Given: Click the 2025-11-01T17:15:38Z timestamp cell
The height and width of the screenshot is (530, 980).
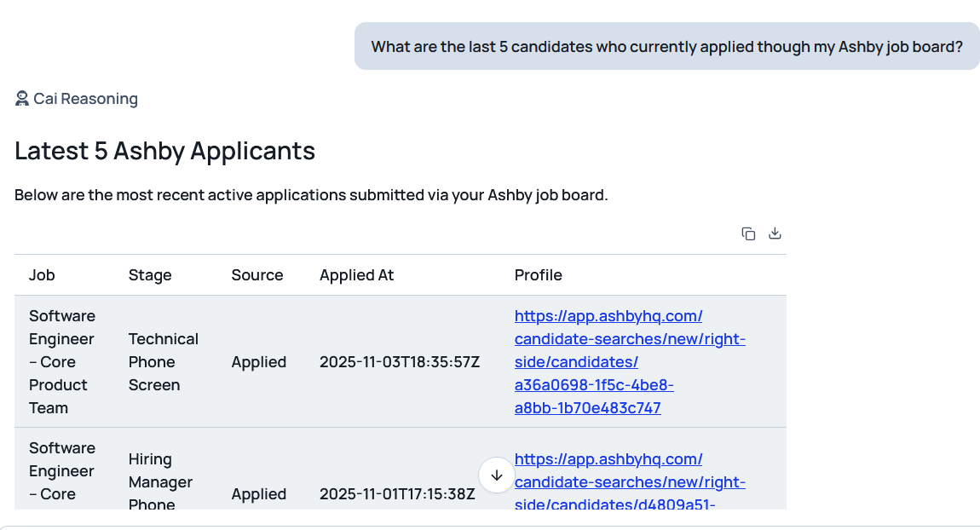Looking at the screenshot, I should 397,494.
